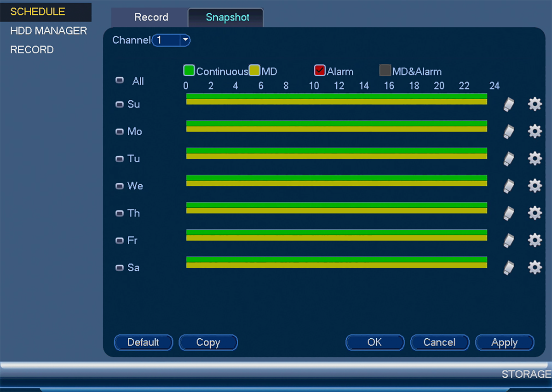Switch to the Record tab

click(151, 17)
